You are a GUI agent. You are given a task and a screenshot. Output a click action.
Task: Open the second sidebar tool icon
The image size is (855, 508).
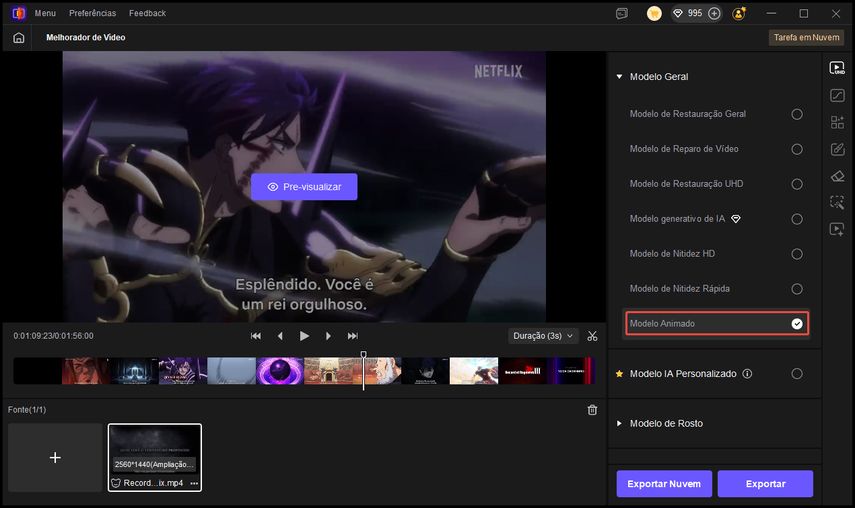837,95
